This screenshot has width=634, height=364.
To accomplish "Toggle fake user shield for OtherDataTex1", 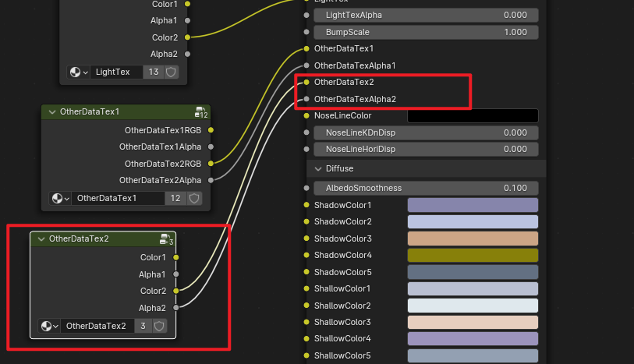I will (194, 199).
